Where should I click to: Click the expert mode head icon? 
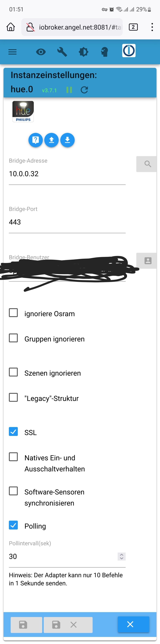point(104,52)
